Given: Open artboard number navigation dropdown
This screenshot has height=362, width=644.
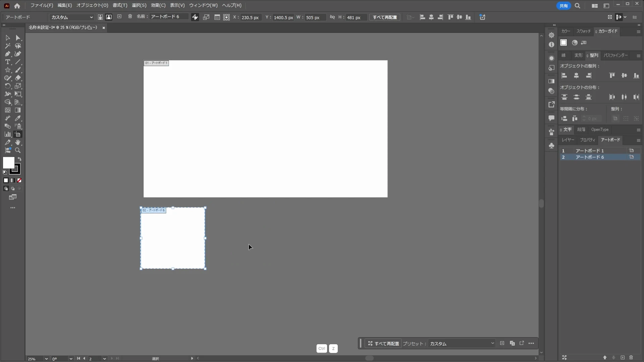Looking at the screenshot, I should pyautogui.click(x=105, y=359).
